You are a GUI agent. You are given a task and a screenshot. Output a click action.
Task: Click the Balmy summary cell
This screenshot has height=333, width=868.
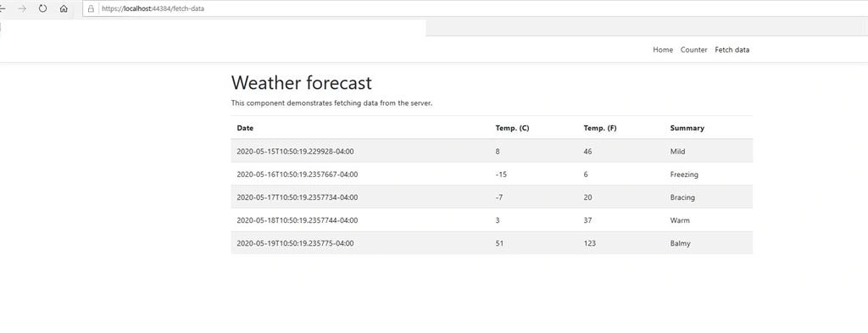pos(680,243)
